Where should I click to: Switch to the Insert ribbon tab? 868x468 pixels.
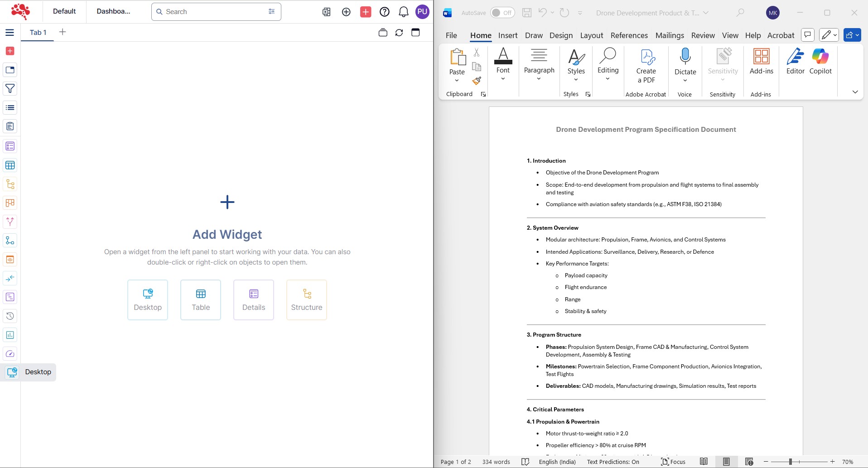point(507,35)
